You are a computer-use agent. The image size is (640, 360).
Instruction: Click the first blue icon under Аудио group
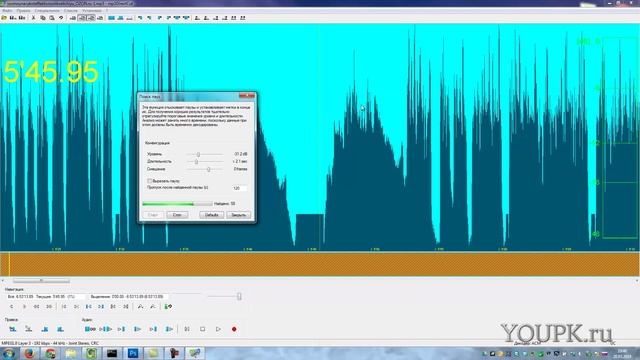tap(90, 329)
